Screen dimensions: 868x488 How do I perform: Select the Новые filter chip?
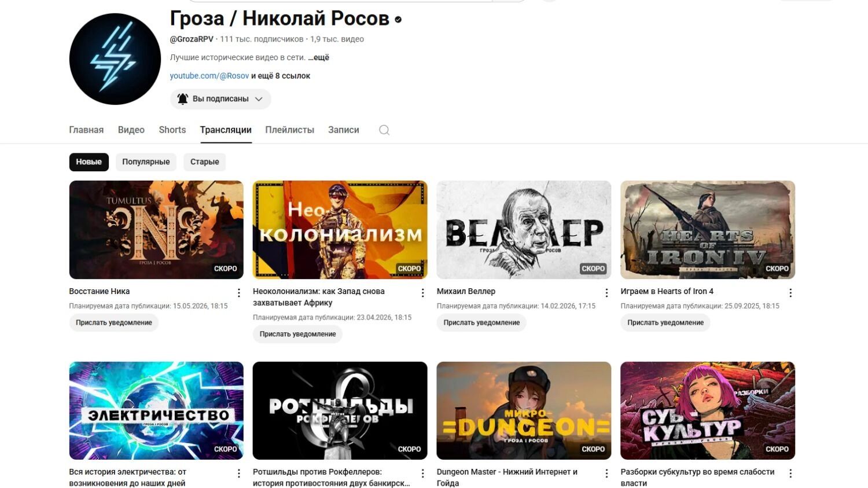coord(89,162)
